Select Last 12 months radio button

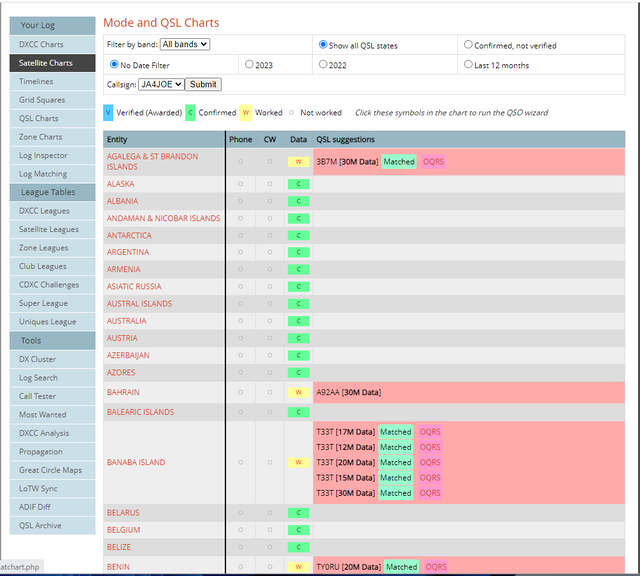click(x=468, y=64)
